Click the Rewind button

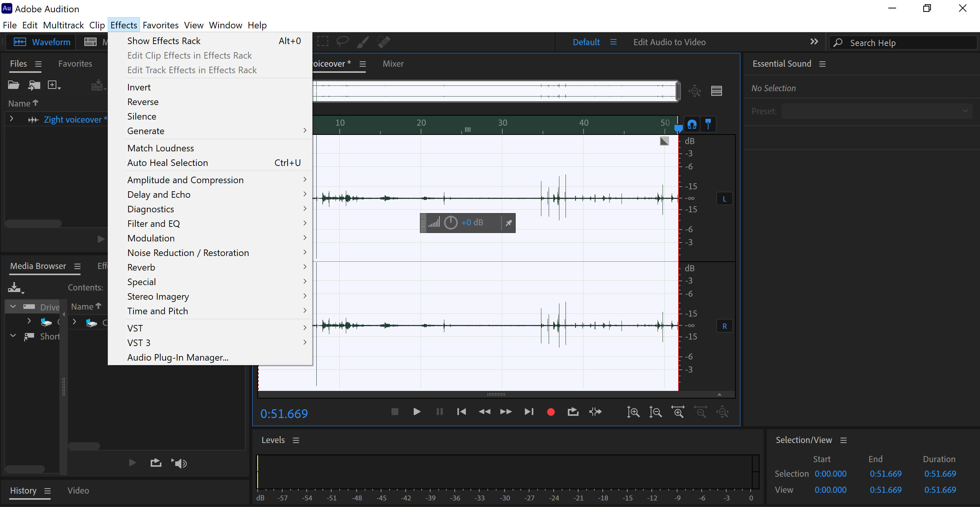484,412
